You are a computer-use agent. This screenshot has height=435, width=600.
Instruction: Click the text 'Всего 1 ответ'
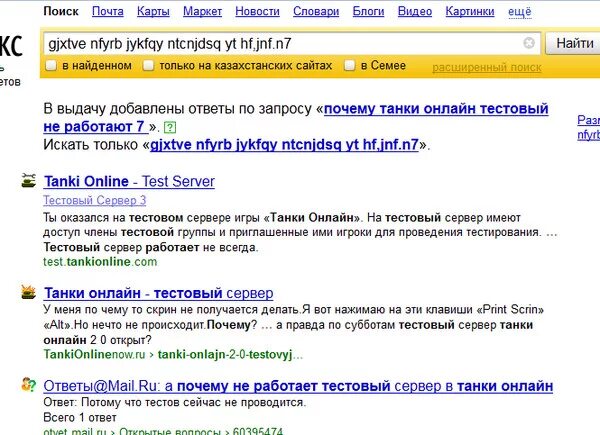[x=80, y=417]
